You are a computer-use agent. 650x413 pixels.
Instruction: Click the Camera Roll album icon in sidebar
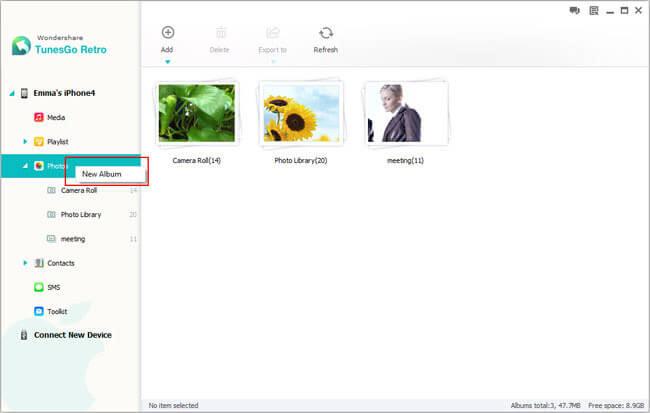(x=51, y=190)
